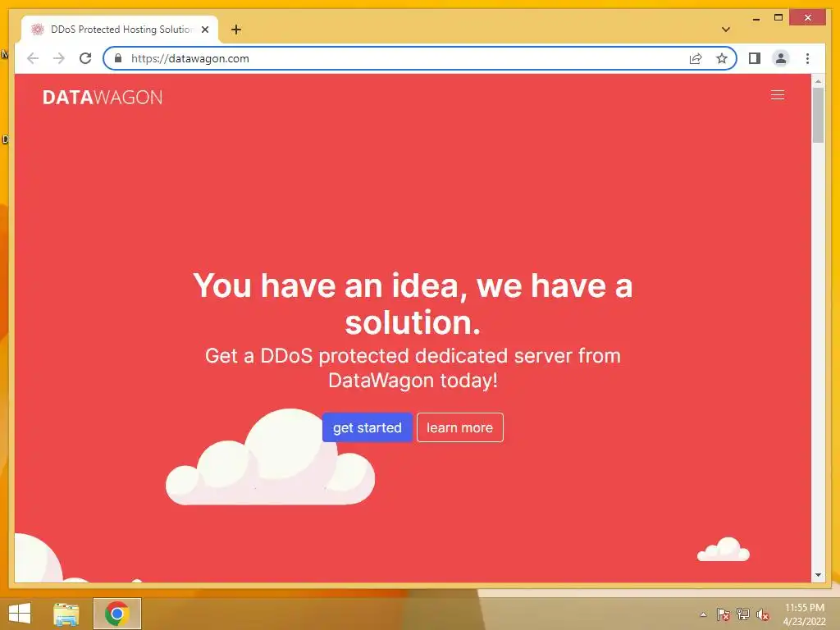Click the DATAWAGON logo
840x630 pixels.
click(x=103, y=97)
